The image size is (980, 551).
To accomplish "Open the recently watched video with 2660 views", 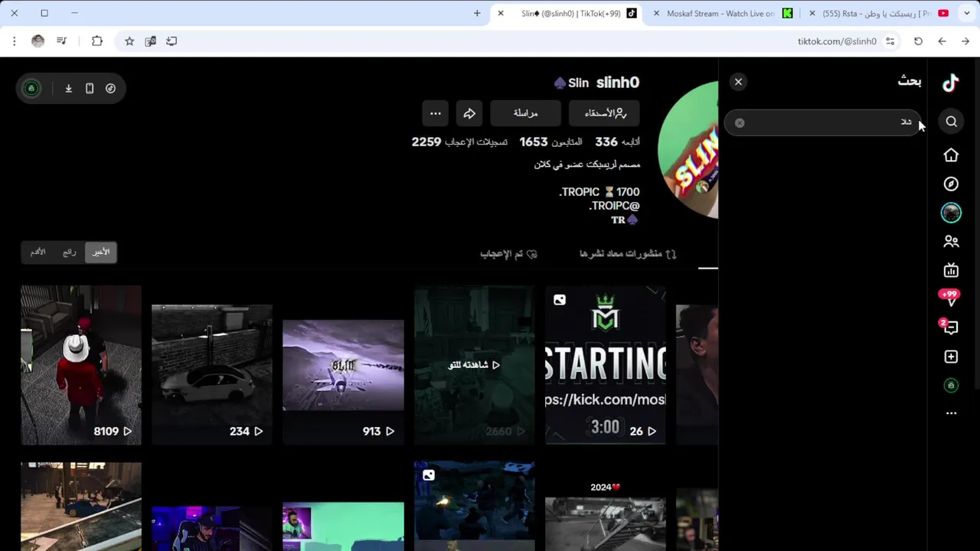I will tap(474, 365).
